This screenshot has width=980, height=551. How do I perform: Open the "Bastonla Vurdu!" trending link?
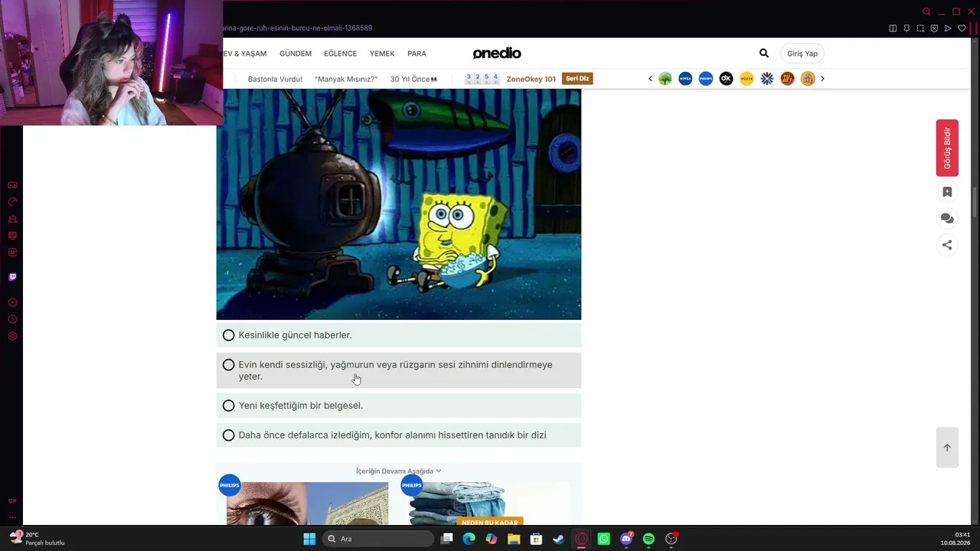[x=275, y=79]
